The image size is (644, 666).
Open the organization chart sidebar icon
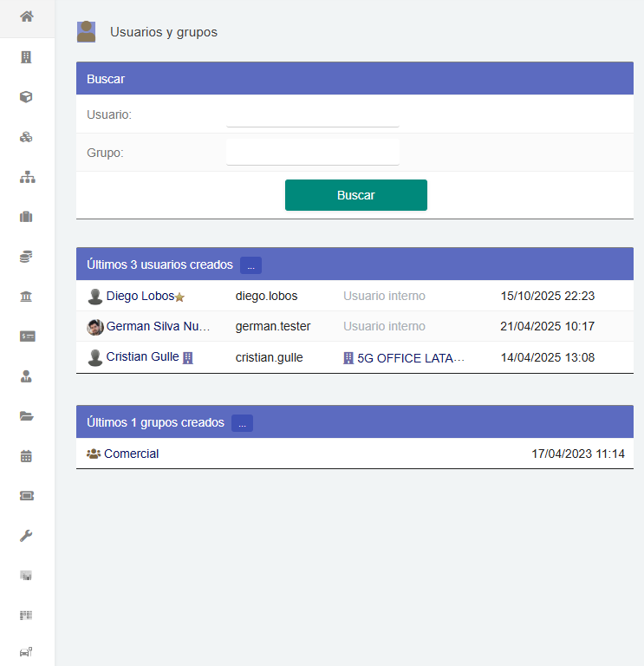[26, 177]
